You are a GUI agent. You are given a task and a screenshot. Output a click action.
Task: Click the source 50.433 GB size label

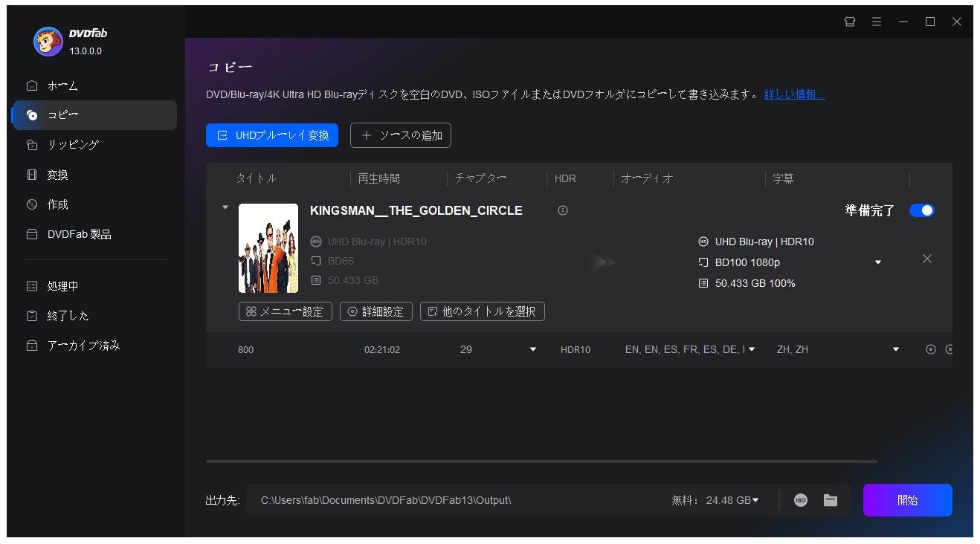coord(353,280)
